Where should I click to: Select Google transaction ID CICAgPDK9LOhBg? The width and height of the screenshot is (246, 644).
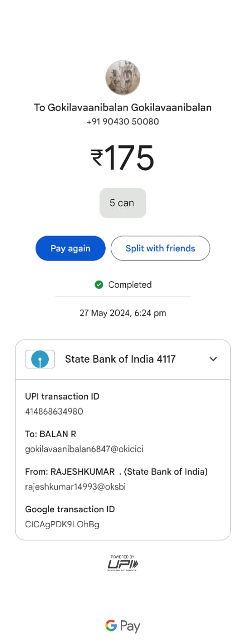(62, 524)
